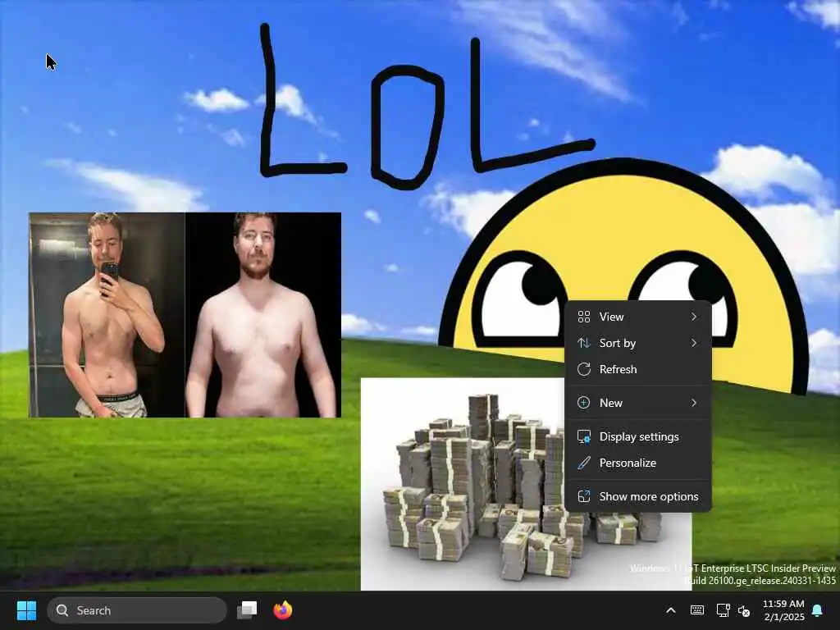
Task: Open the View submenu
Action: coord(638,317)
